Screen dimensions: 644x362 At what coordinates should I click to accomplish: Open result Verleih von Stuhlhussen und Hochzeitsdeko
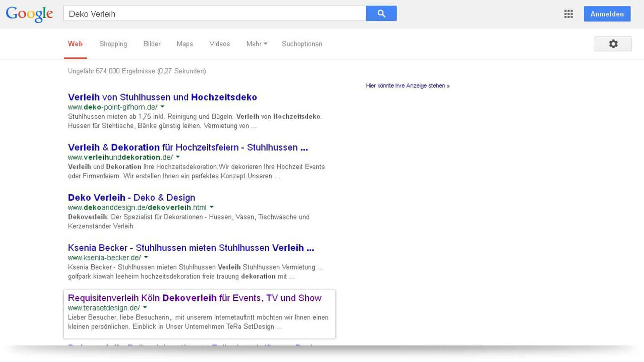click(162, 97)
